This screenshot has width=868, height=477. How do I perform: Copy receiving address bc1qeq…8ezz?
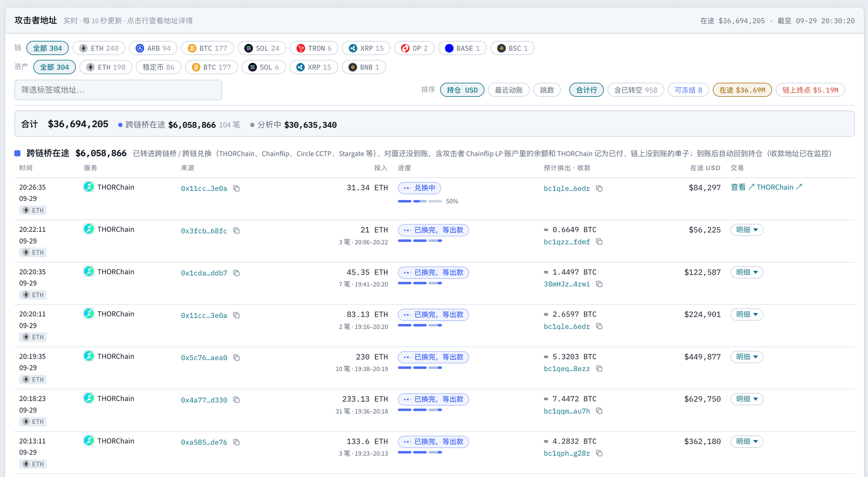pyautogui.click(x=599, y=368)
